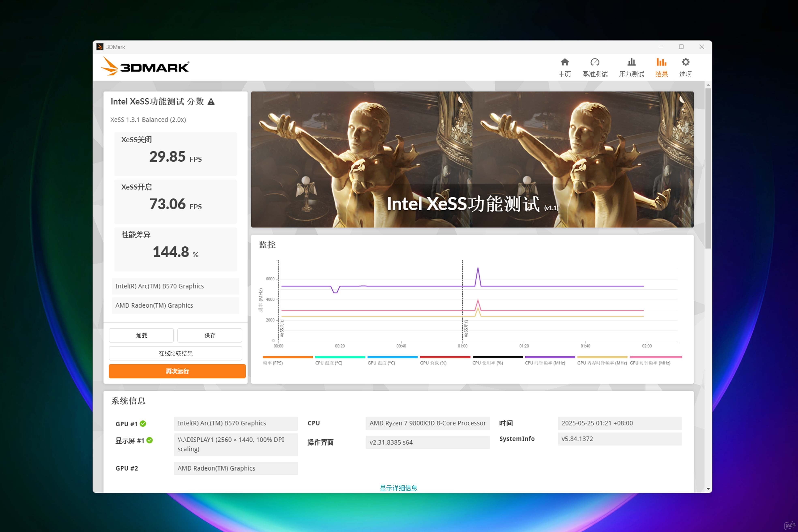Click the v2.31.8385 s64 操作界面 field
Image resolution: width=798 pixels, height=532 pixels.
click(x=428, y=442)
